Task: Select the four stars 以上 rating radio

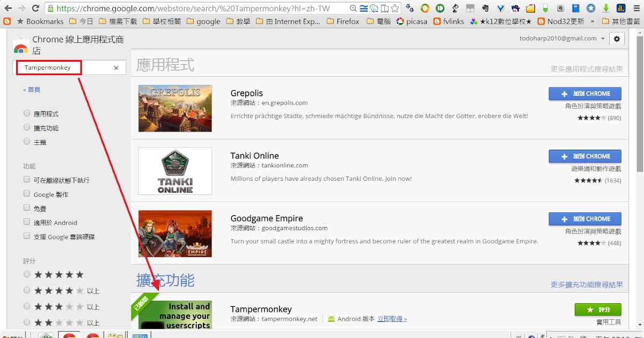Action: coord(27,290)
